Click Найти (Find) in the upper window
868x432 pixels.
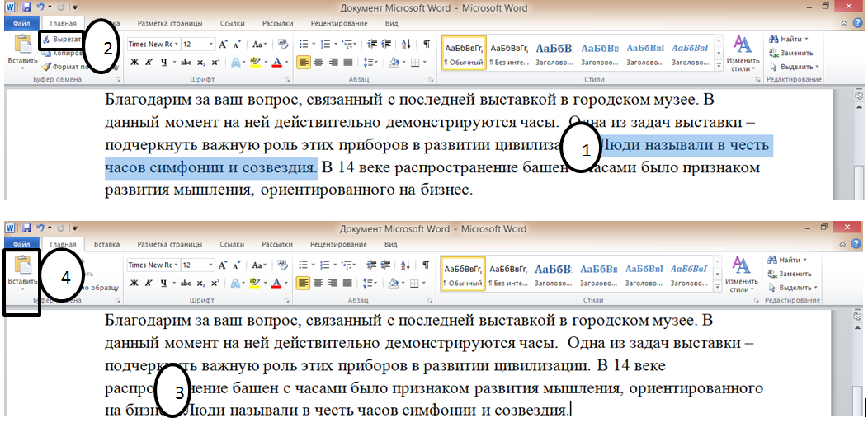788,40
